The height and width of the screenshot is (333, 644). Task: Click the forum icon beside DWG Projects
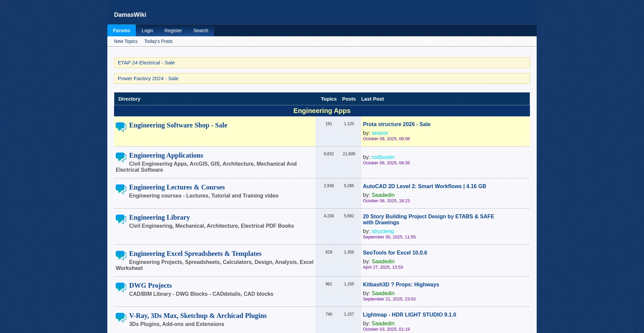coord(121,287)
